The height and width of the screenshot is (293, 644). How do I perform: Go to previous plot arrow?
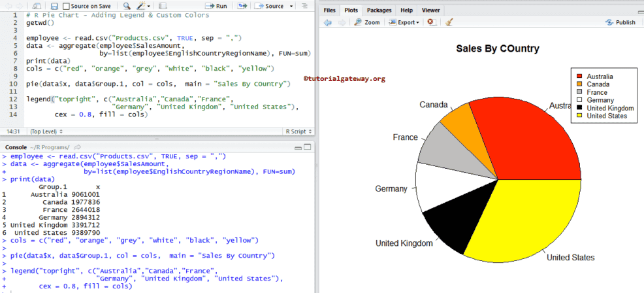point(329,22)
